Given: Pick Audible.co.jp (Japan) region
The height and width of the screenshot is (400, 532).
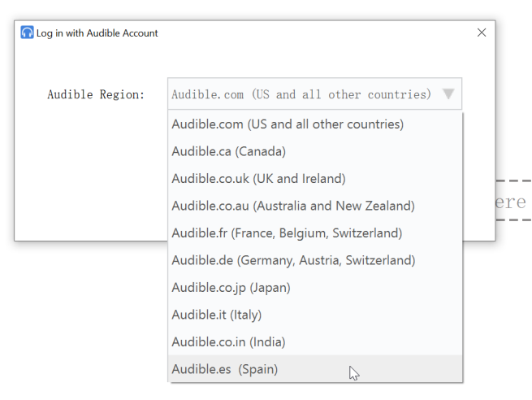Looking at the screenshot, I should click(315, 287).
